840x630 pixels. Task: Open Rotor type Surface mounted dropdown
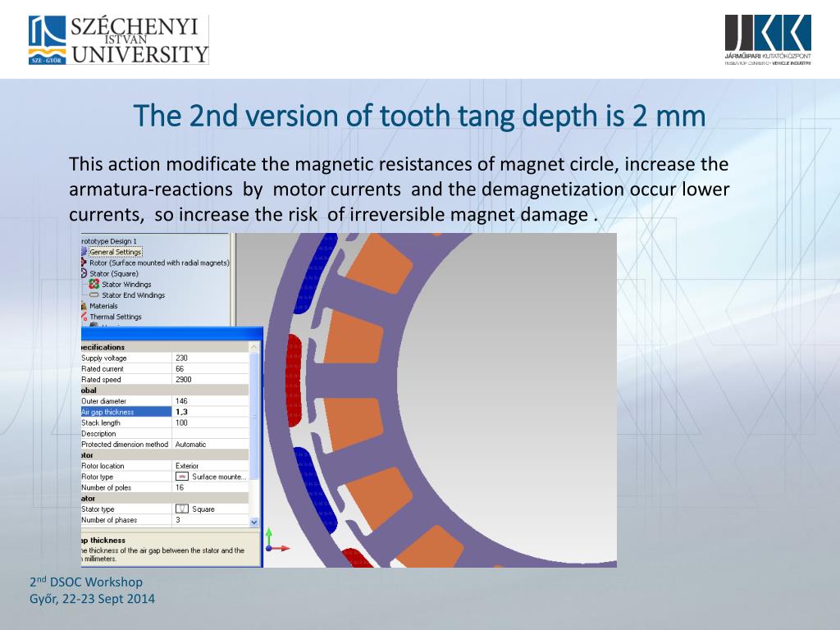(211, 477)
